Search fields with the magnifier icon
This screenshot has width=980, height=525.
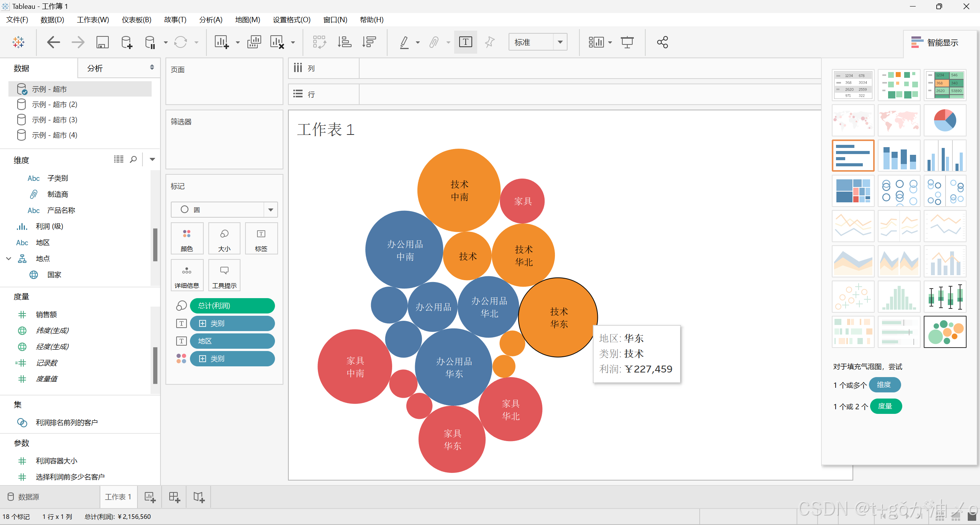pyautogui.click(x=133, y=159)
